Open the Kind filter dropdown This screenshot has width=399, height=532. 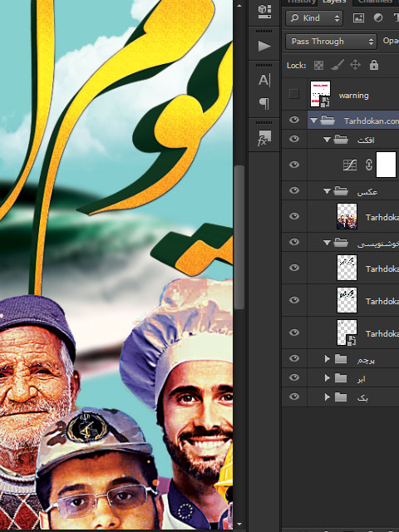tap(314, 18)
